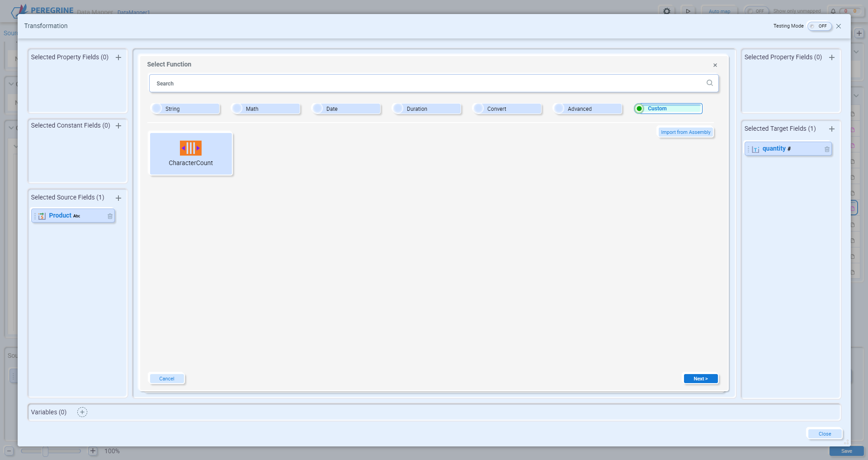Toggle Show only unmapped switch
868x460 pixels.
756,11
